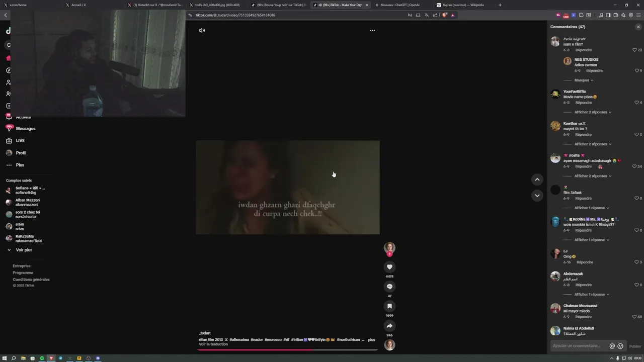Open the Windows Start menu

tap(5, 358)
